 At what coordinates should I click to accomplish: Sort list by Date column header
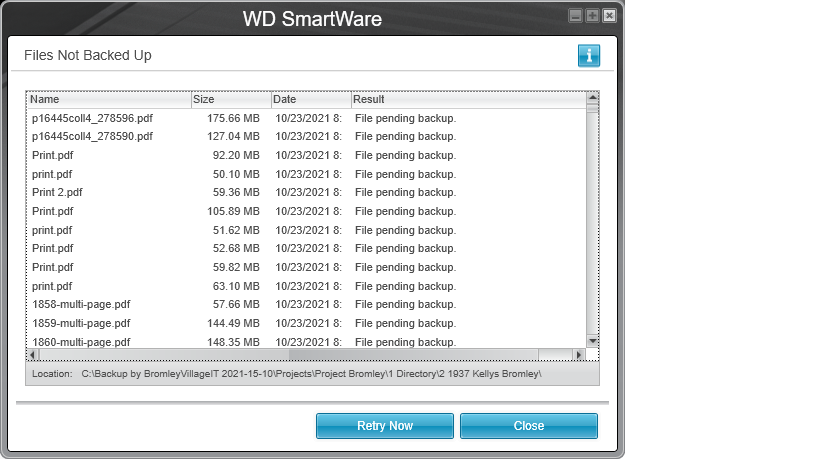[x=311, y=99]
